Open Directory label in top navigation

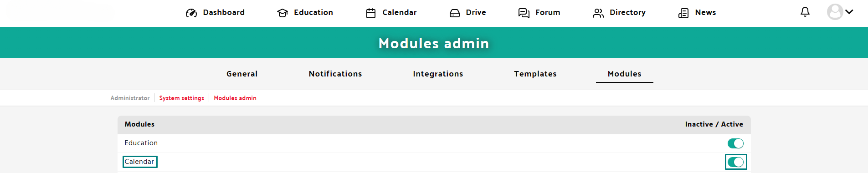627,12
